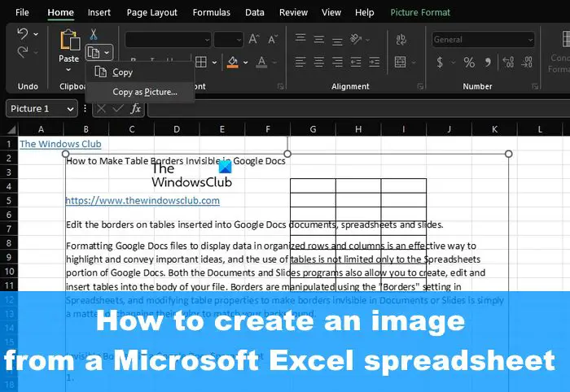Switch to the Review tab
570x392 pixels.
[293, 12]
